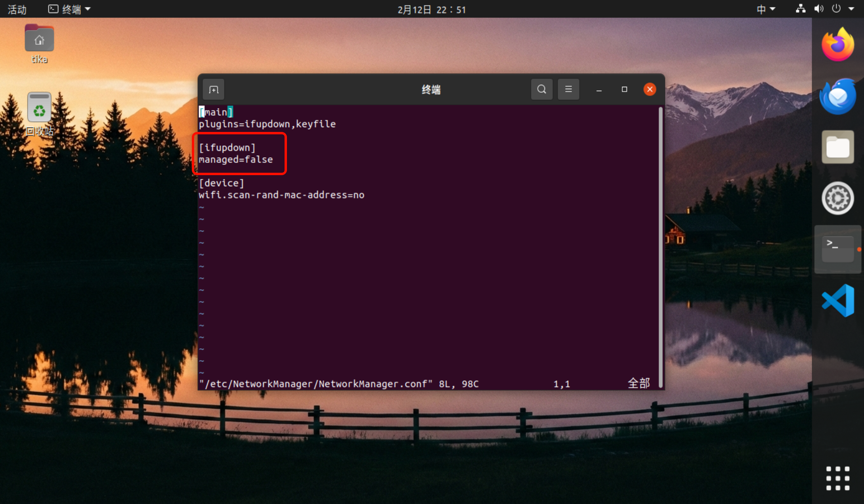
Task: Open the Files application from the dock
Action: 837,147
